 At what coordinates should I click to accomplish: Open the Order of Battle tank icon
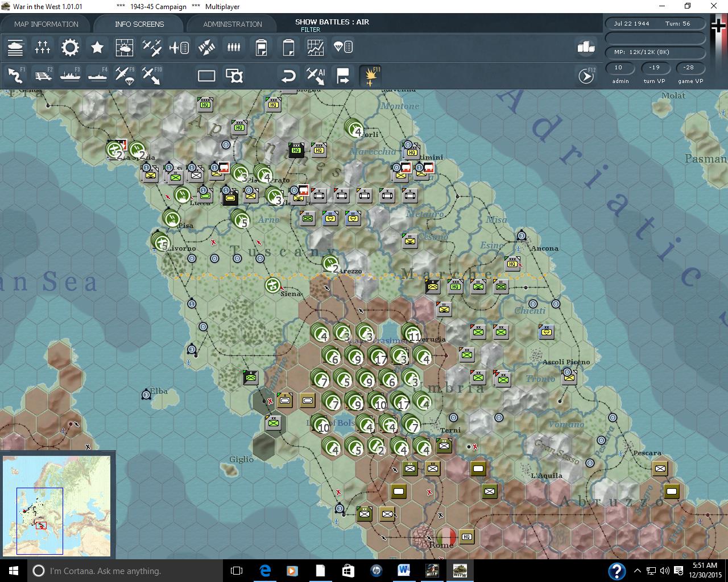click(x=15, y=47)
